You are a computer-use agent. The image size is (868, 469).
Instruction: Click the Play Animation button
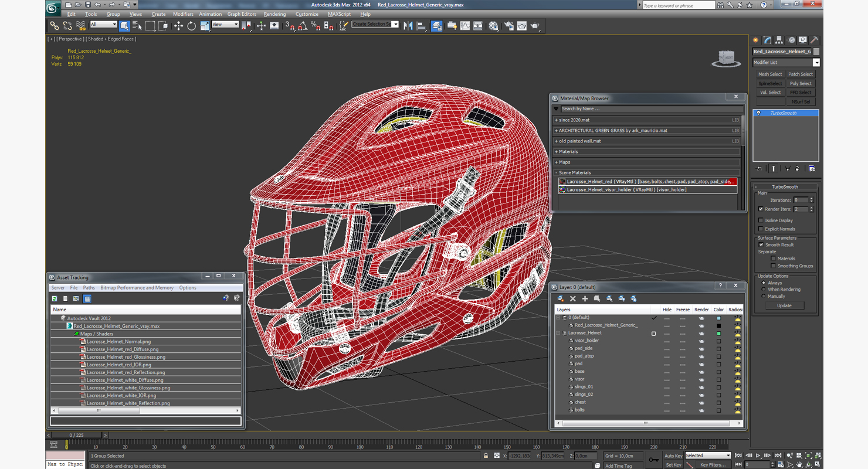(x=758, y=456)
